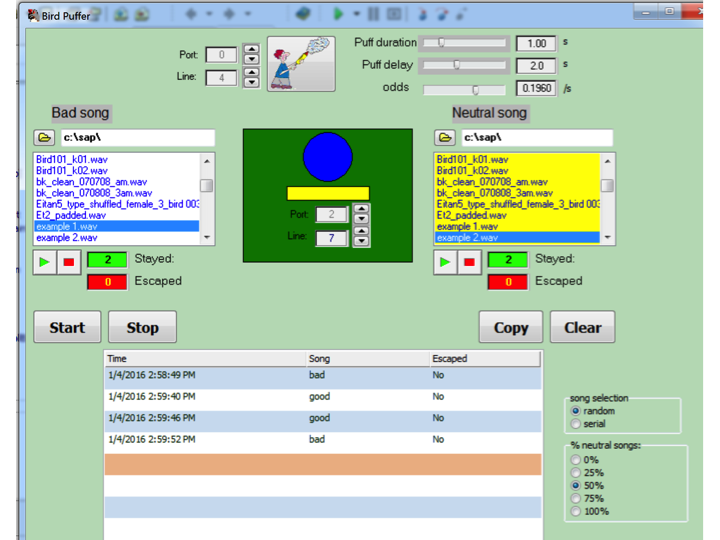Viewport: 720px width, 540px height.
Task: Increase the top Port value with up arrow
Action: pyautogui.click(x=251, y=50)
